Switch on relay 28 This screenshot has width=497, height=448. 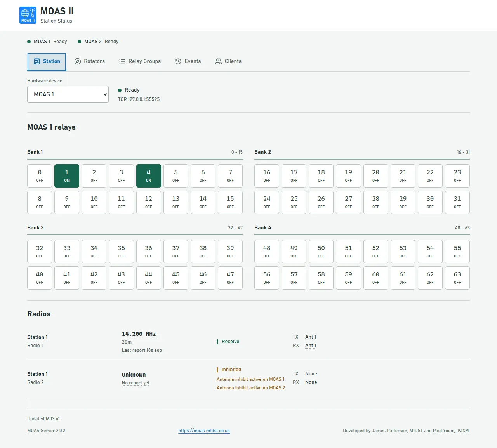point(376,202)
